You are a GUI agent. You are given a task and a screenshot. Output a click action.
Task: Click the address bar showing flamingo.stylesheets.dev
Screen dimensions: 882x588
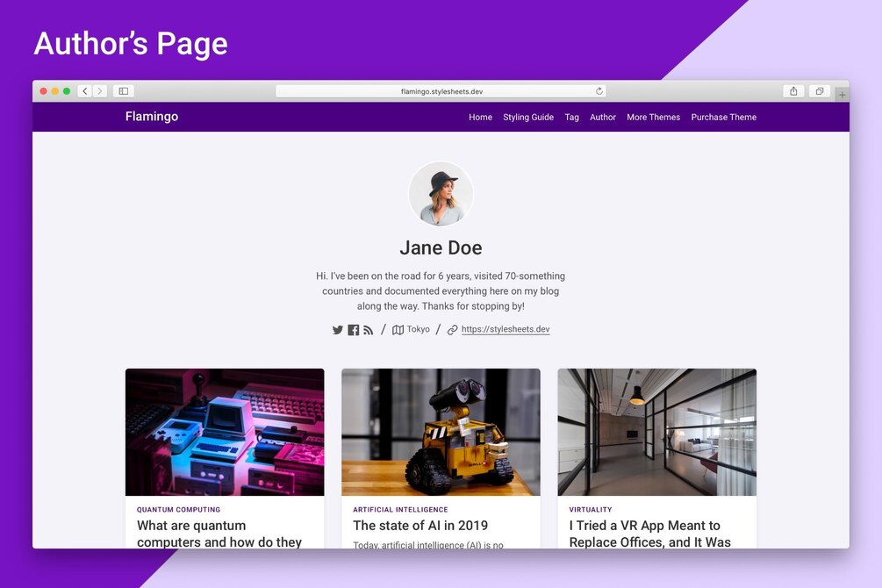441,91
